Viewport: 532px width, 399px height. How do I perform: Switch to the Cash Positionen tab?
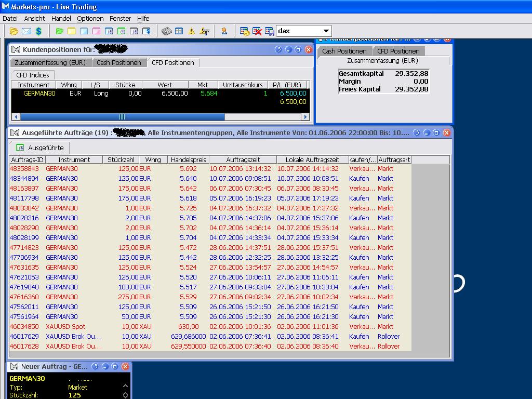click(x=118, y=62)
